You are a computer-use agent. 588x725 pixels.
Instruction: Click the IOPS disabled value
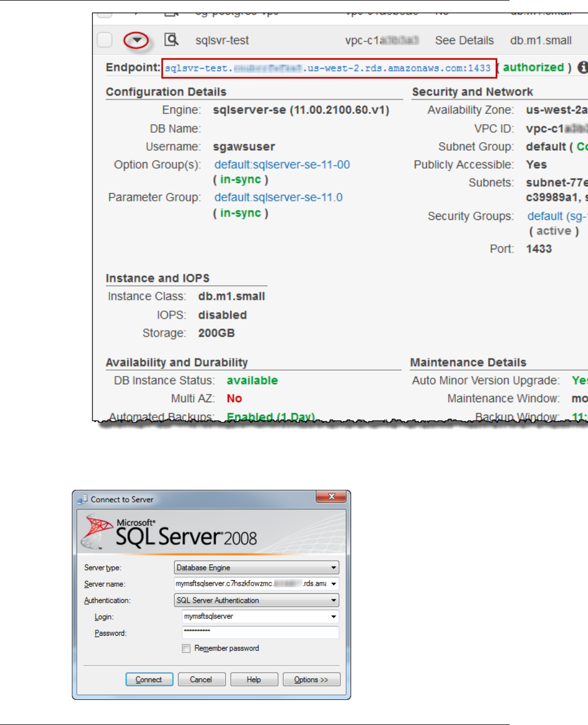coord(222,315)
